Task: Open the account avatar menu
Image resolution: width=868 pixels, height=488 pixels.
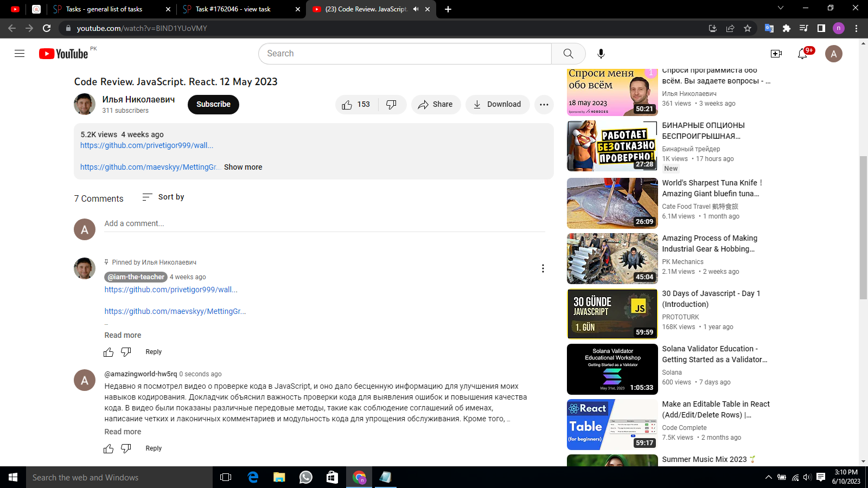Action: [834, 54]
